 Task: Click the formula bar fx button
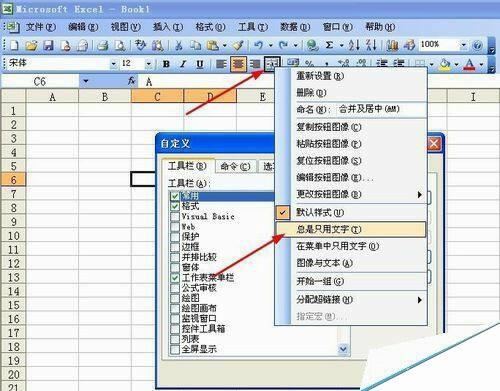point(132,81)
